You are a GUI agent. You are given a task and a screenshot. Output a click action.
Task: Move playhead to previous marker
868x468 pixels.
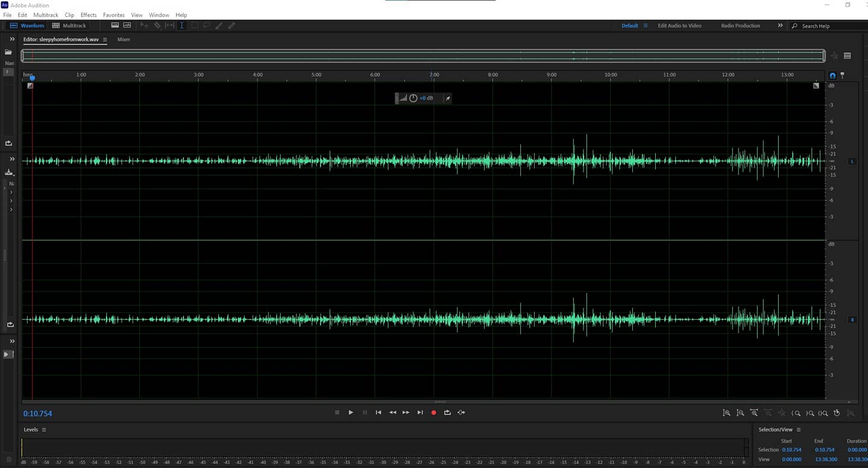tap(379, 413)
